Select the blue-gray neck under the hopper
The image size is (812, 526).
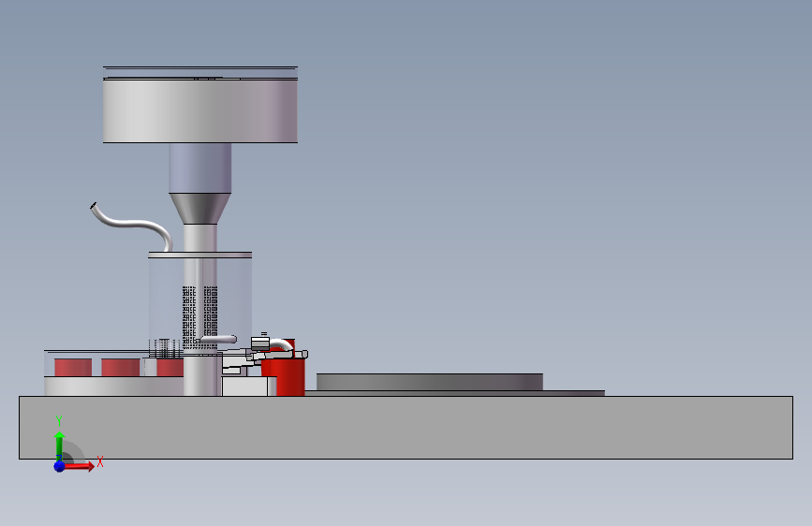point(199,168)
